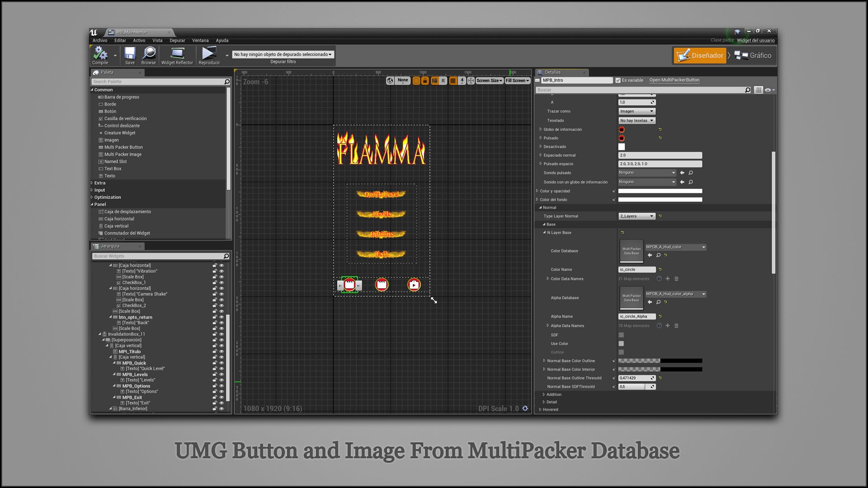
Task: Open the Screen Size dropdown
Action: point(489,80)
